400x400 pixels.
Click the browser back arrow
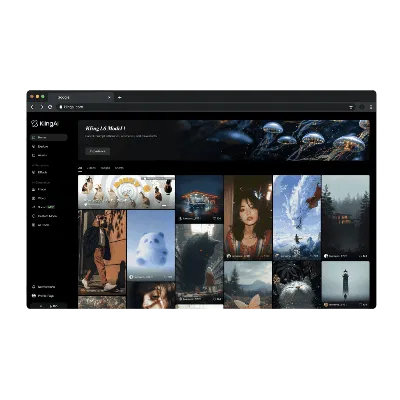[32, 107]
